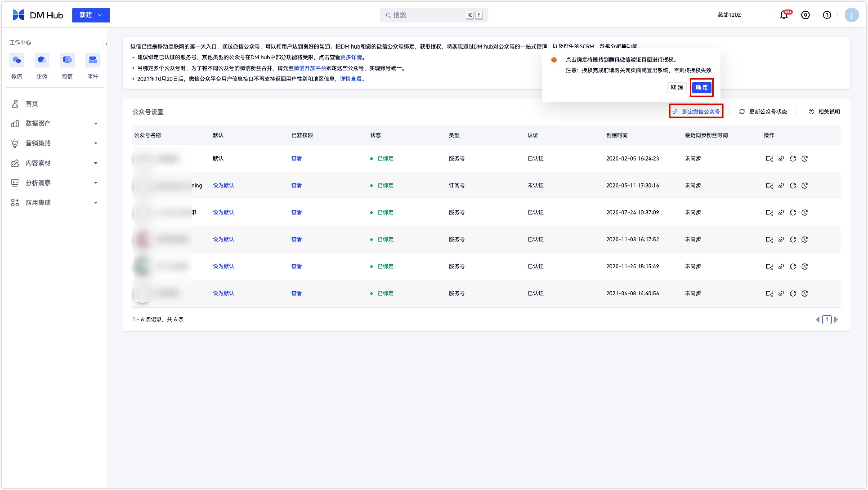Open the settings gear icon in header
This screenshot has width=868, height=490.
coord(805,15)
